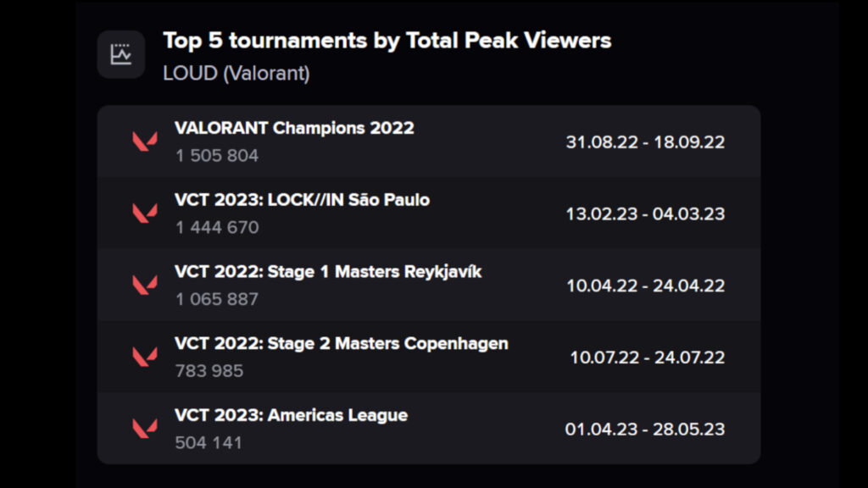Click the Valorant icon beside Masters Copenhagen
Viewport: 868px width, 488px height.
point(142,356)
